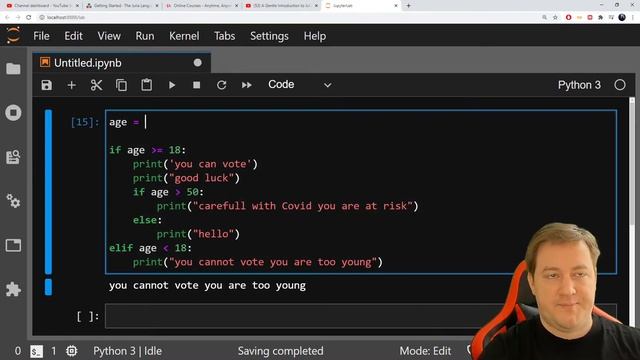
Task: Click the notebook vertical scrollbar
Action: pos(632,163)
